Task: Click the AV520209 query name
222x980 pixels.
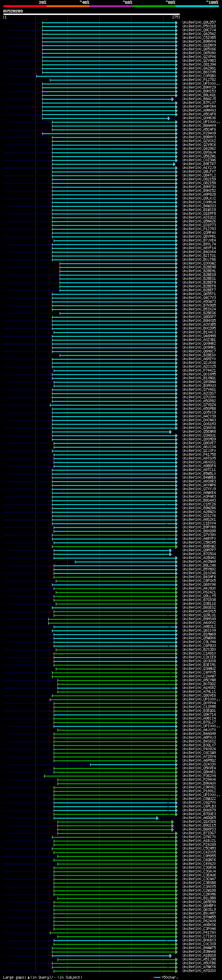Action: 13,11
